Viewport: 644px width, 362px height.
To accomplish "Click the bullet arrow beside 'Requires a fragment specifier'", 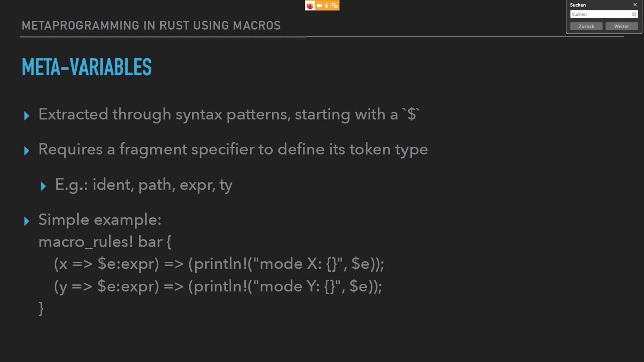I will (27, 151).
